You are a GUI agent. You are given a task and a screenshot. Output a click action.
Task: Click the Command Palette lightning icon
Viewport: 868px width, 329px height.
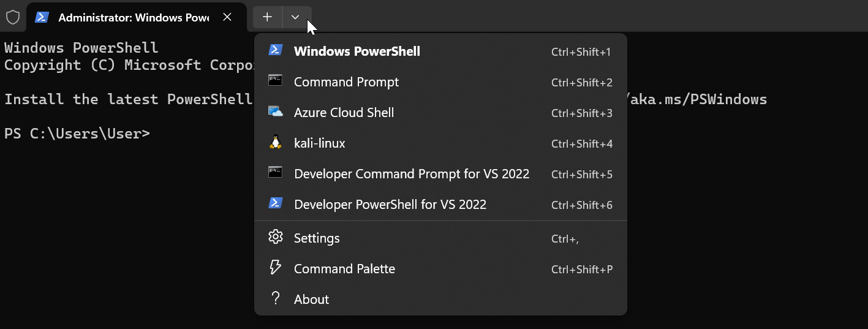276,268
